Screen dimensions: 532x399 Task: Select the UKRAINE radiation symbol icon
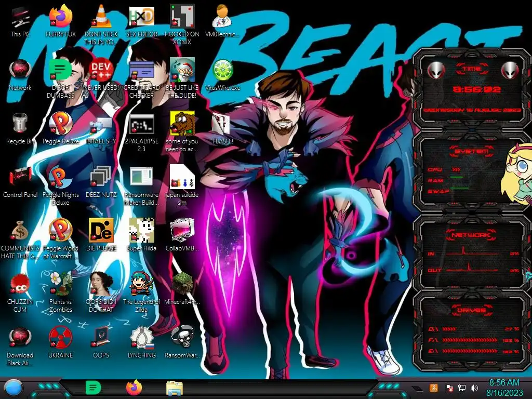tap(60, 343)
